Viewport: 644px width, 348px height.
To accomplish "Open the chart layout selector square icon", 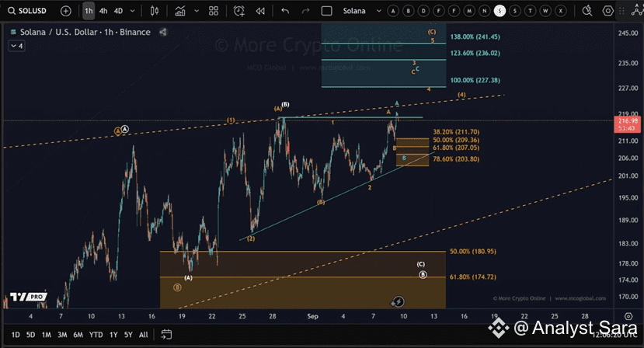I will 326,11.
